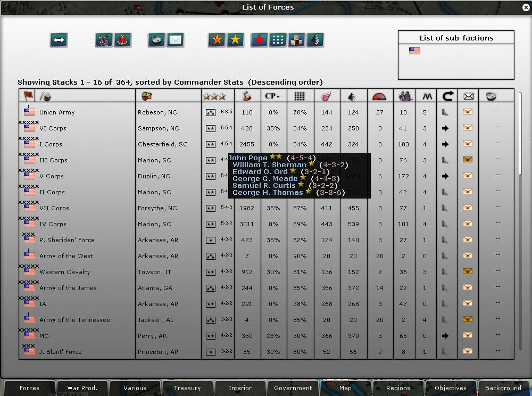This screenshot has width=532, height=396.
Task: Click the red cross health filter
Action: tap(259, 40)
